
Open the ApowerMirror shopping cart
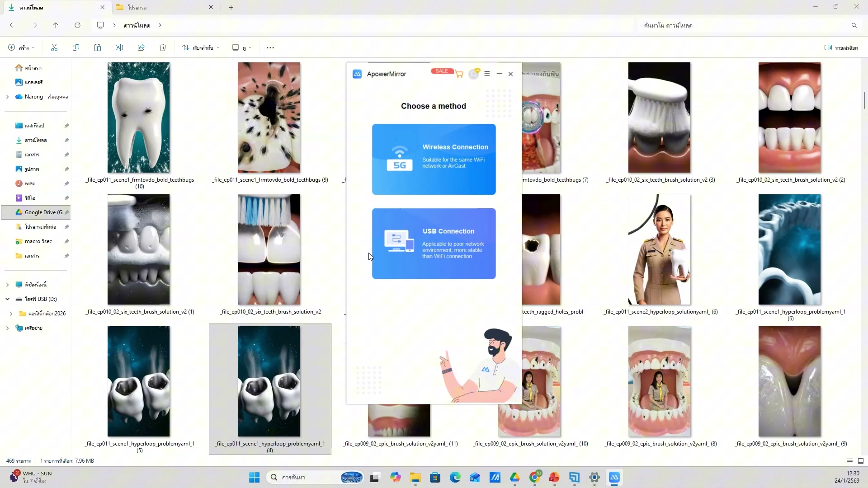pos(459,74)
